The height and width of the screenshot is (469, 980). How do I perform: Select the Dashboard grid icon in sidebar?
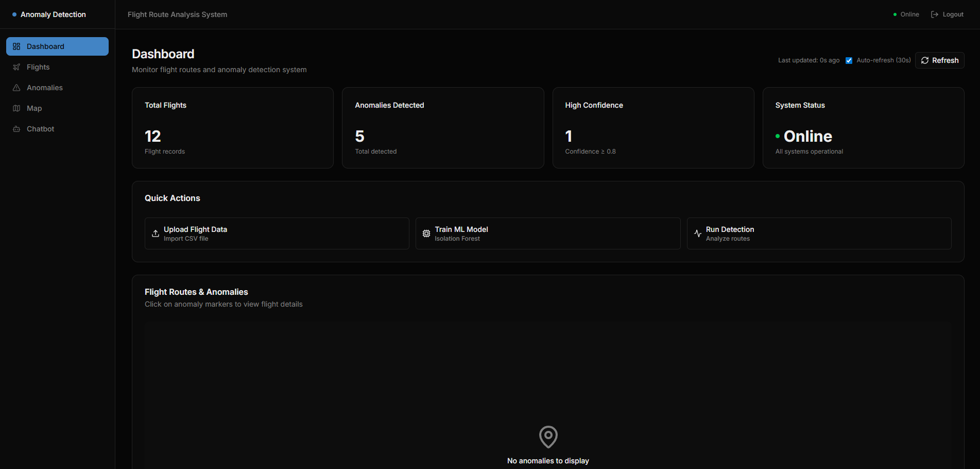point(16,46)
